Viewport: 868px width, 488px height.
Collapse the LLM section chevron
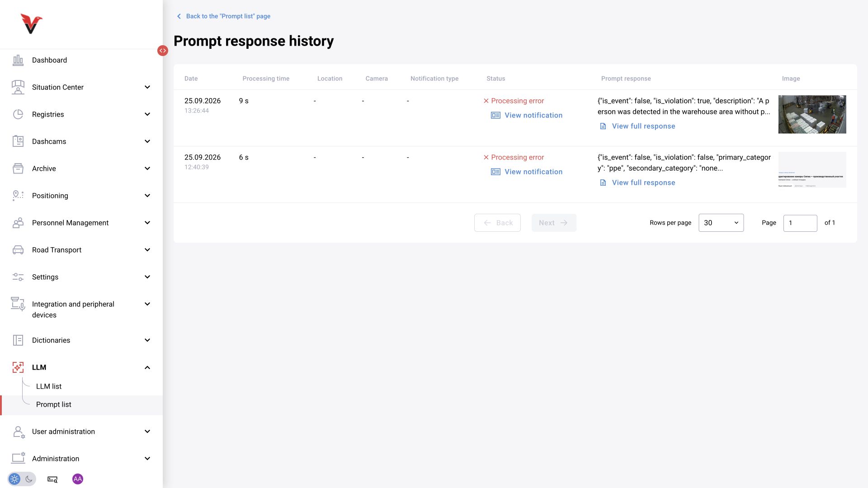coord(147,367)
